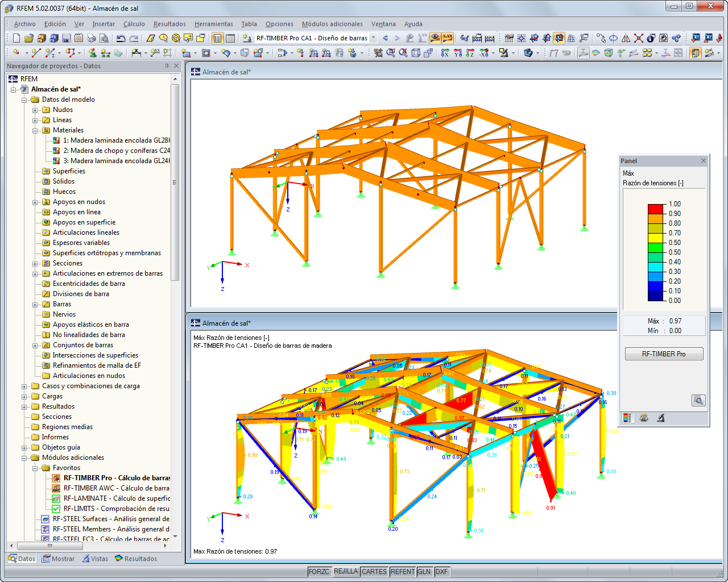
Task: Click the dimension tool icon in second toolbar
Action: point(136,53)
